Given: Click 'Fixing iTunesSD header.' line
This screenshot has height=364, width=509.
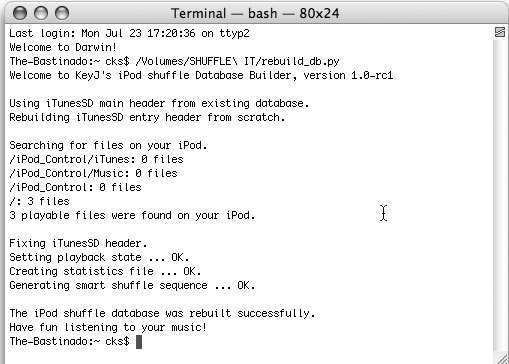Looking at the screenshot, I should pos(78,243).
